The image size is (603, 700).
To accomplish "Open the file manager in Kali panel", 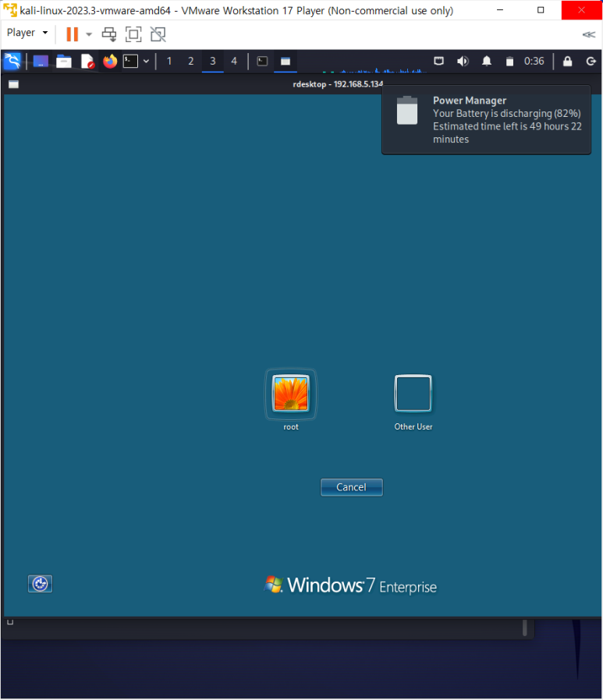I will [64, 61].
